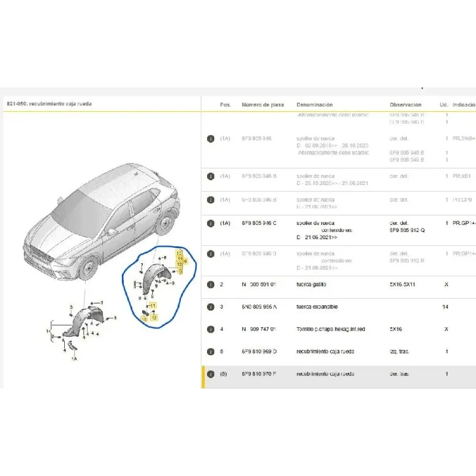
Task: Open referenced part 6F9 805 912 Q
Action: click(407, 230)
